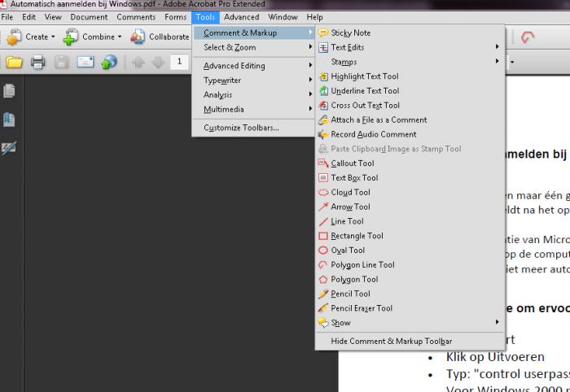The image size is (570, 392).
Task: Expand the Show submenu arrow
Action: point(497,322)
